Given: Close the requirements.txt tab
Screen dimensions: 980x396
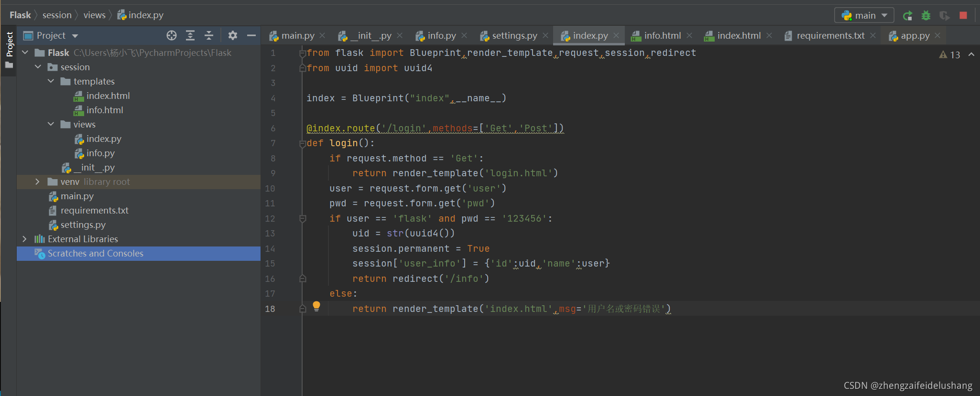Looking at the screenshot, I should pyautogui.click(x=873, y=35).
